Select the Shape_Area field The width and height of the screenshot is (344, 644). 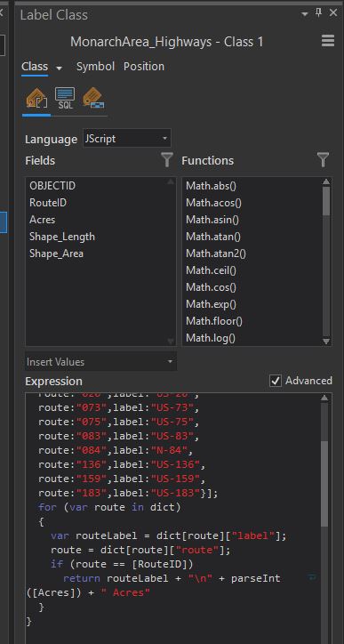56,254
